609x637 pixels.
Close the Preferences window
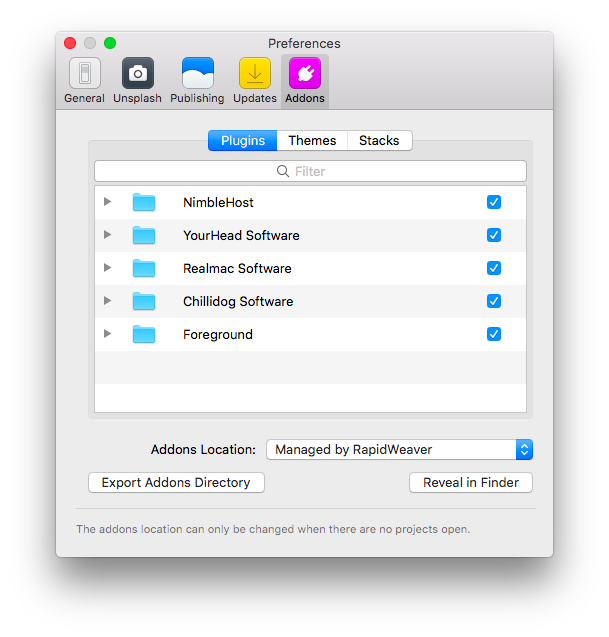click(x=70, y=43)
